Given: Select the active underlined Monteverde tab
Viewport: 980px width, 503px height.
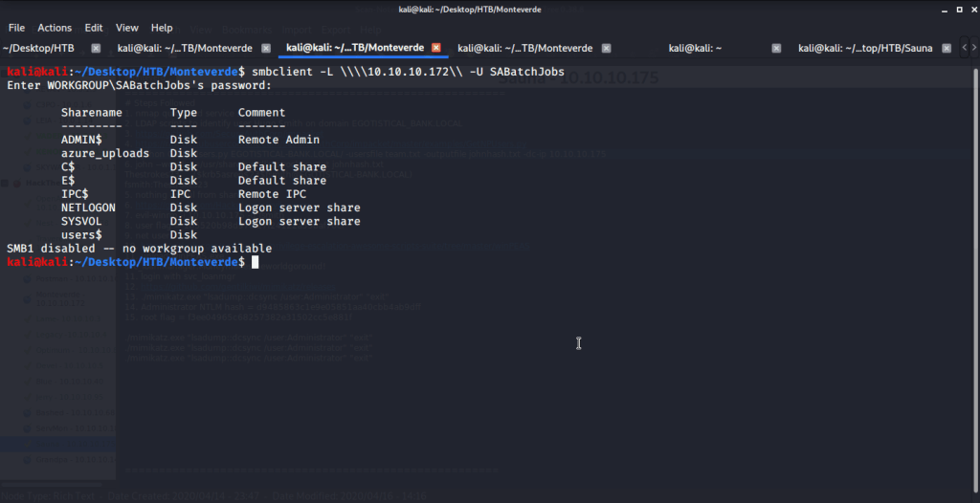Looking at the screenshot, I should pos(355,48).
